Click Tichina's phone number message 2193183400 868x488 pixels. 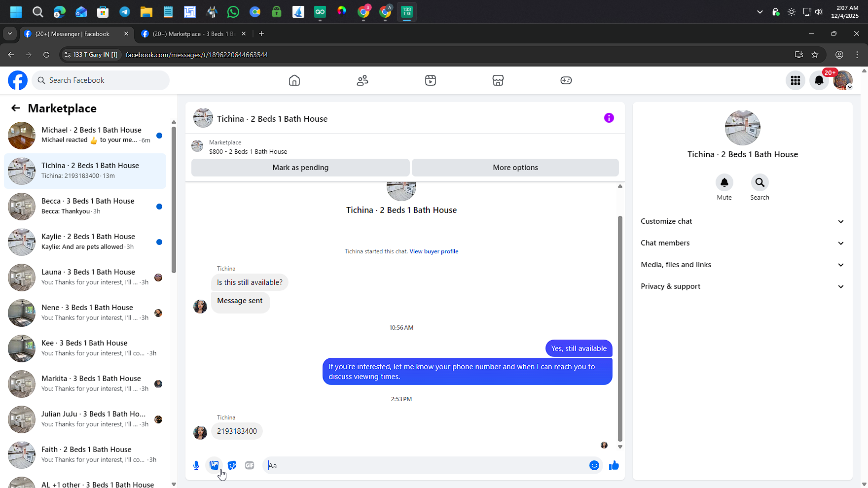click(237, 431)
